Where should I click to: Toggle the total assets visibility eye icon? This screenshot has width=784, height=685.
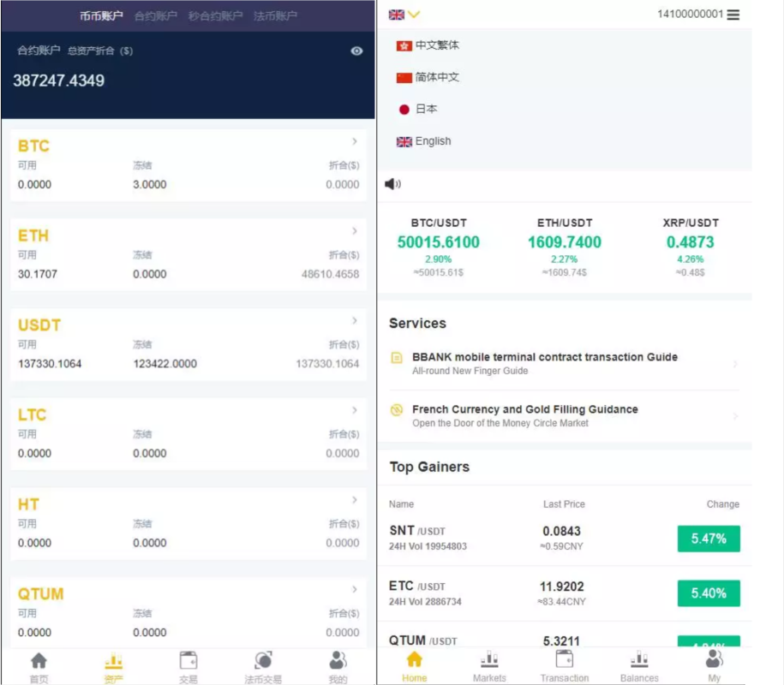356,51
